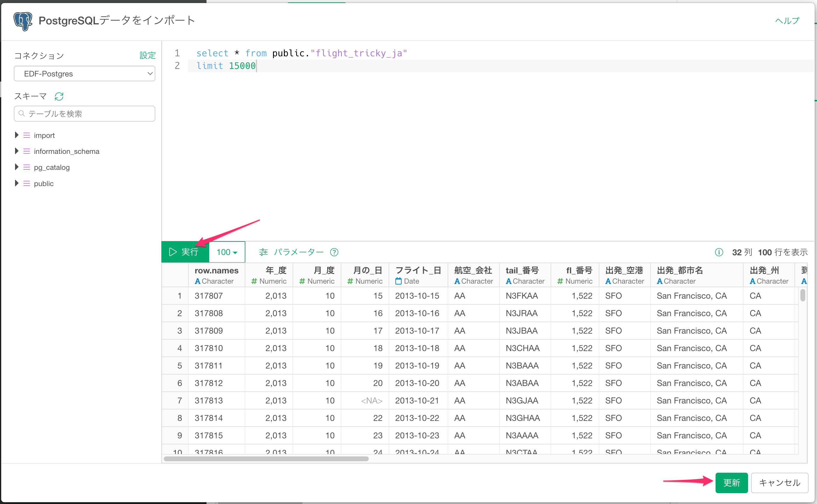The height and width of the screenshot is (504, 817).
Task: Click the import schema label
Action: tap(44, 135)
